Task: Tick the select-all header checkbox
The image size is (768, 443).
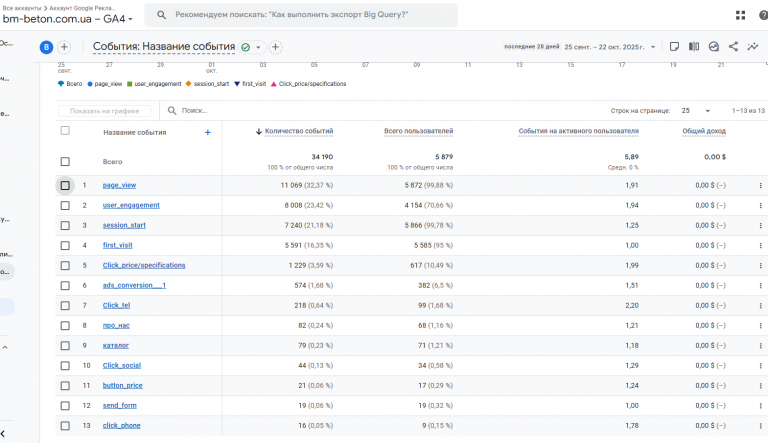Action: pos(65,131)
